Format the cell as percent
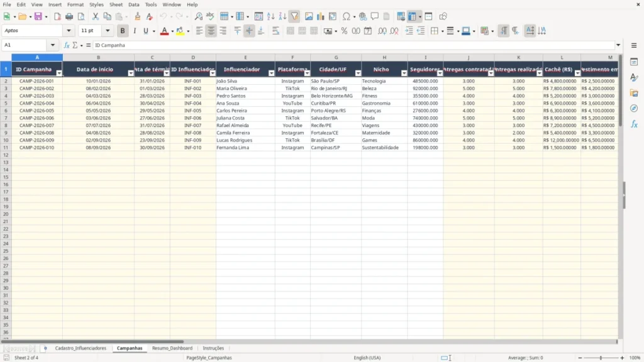644x362 pixels. [344, 31]
